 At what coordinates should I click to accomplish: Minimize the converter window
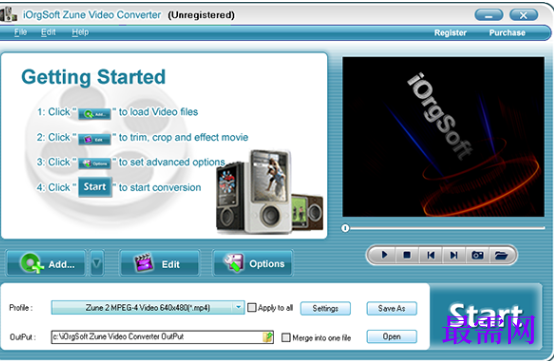point(489,15)
